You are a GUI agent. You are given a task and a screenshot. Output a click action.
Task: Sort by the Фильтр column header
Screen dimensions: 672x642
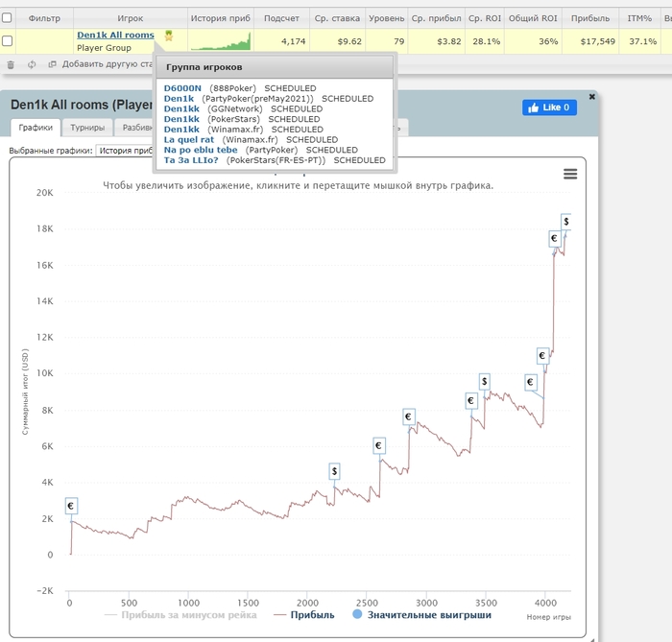tap(44, 18)
